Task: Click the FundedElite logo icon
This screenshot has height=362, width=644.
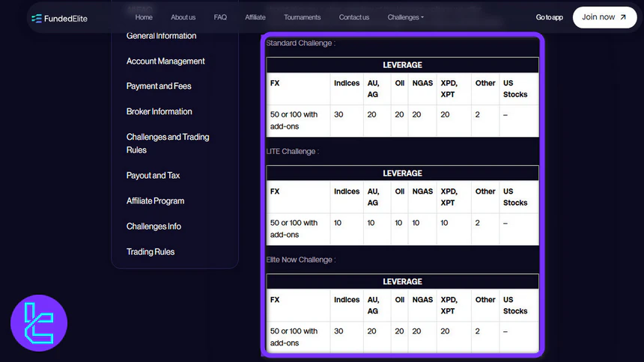Action: (x=37, y=18)
